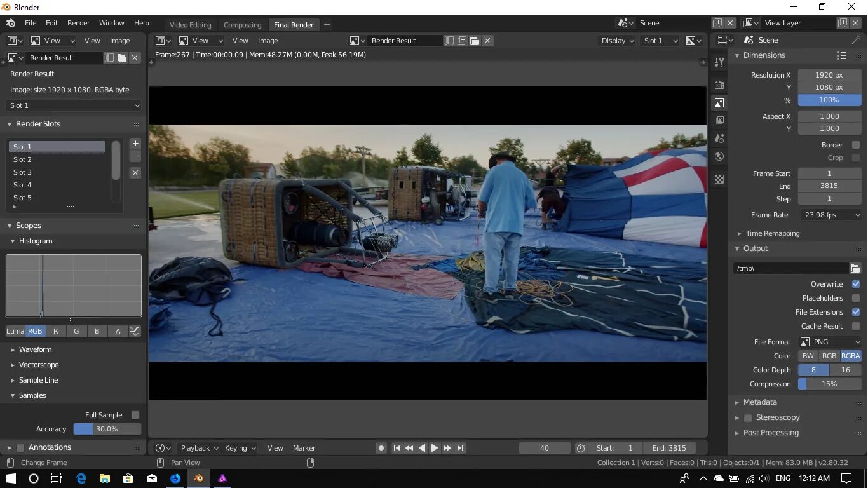Add a new render slot with plus button

coord(135,144)
